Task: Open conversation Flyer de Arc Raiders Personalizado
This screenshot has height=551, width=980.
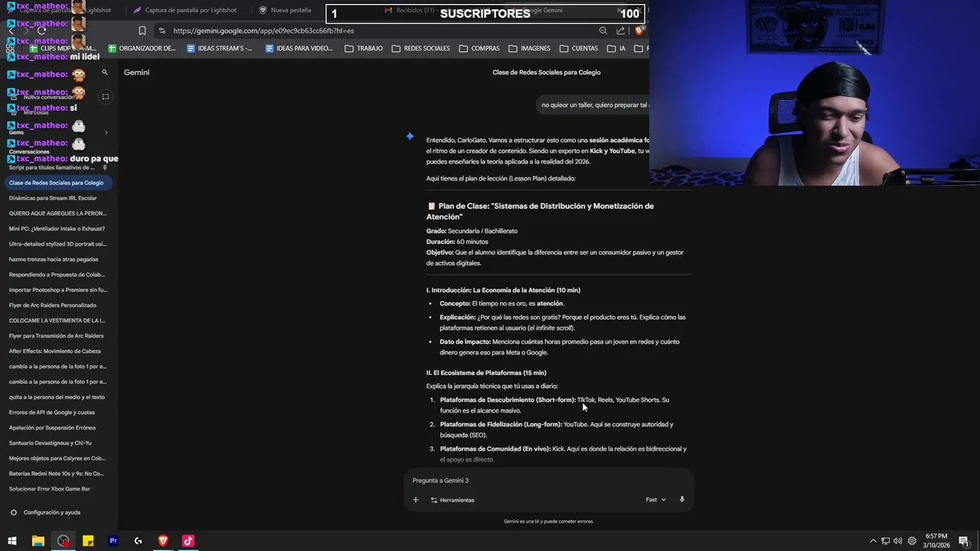Action: coord(53,305)
